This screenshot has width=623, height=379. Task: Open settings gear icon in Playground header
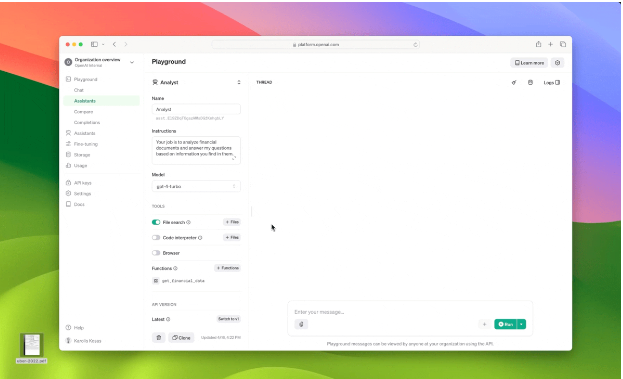coord(557,63)
